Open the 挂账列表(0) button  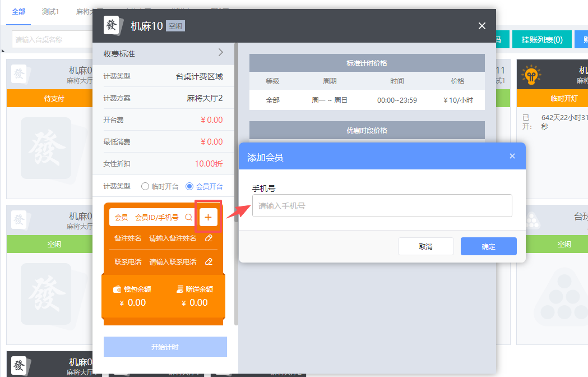(542, 39)
